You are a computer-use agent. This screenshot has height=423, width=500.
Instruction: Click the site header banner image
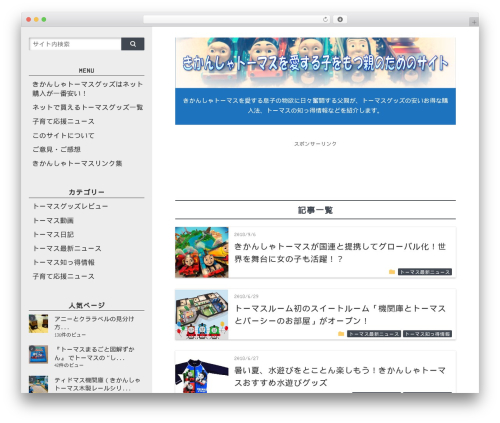point(315,63)
